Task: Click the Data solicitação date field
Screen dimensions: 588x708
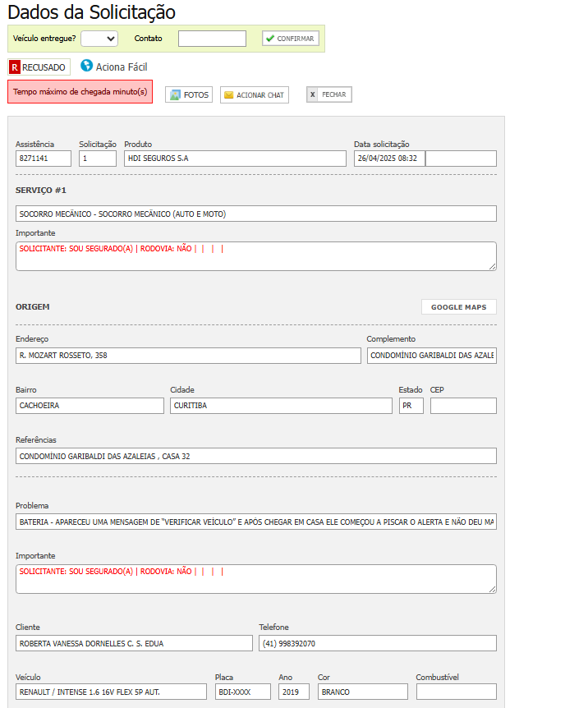Action: point(389,159)
